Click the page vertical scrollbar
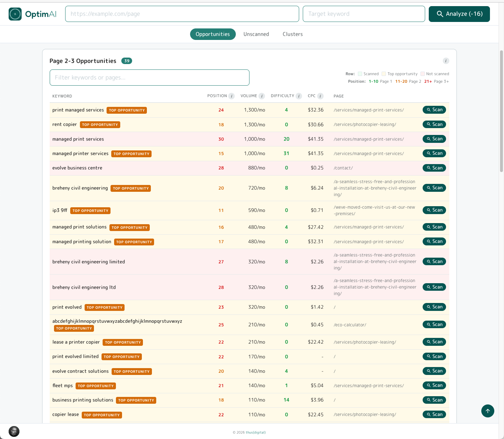Image resolution: width=504 pixels, height=439 pixels. click(x=501, y=112)
